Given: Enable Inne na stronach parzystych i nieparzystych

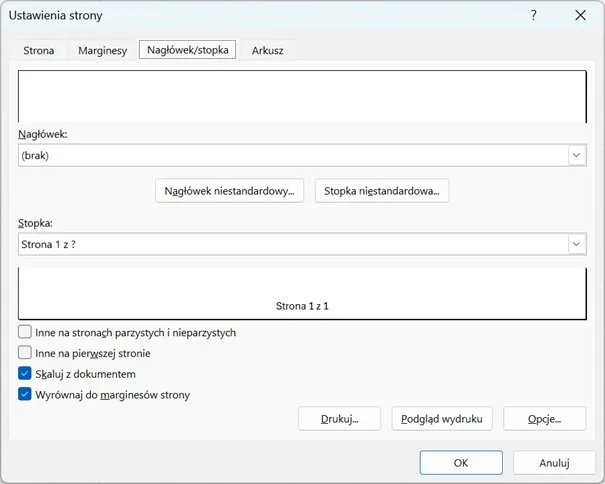Looking at the screenshot, I should coord(25,332).
